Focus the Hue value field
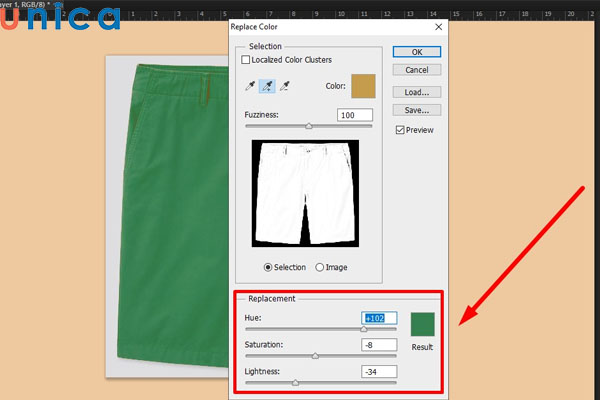Image resolution: width=600 pixels, height=400 pixels. pyautogui.click(x=379, y=318)
